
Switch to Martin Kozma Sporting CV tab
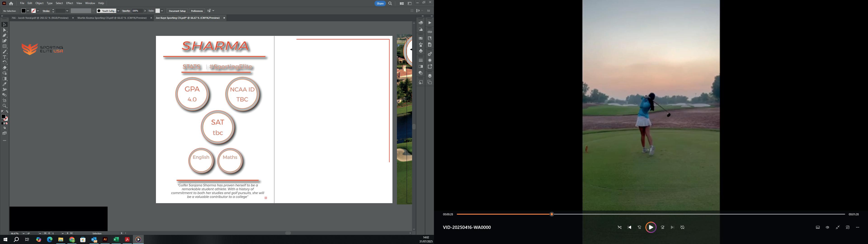(x=112, y=18)
